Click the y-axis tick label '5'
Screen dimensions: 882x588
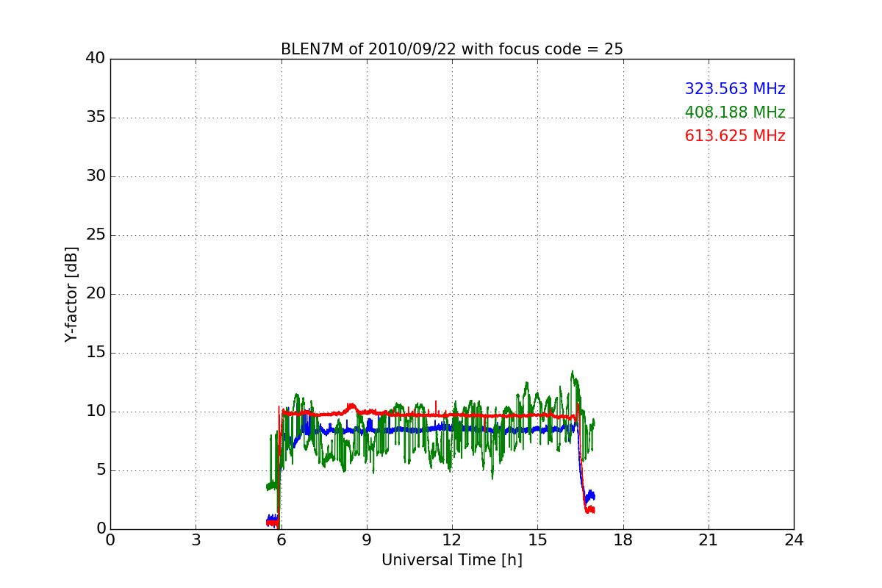(x=100, y=470)
